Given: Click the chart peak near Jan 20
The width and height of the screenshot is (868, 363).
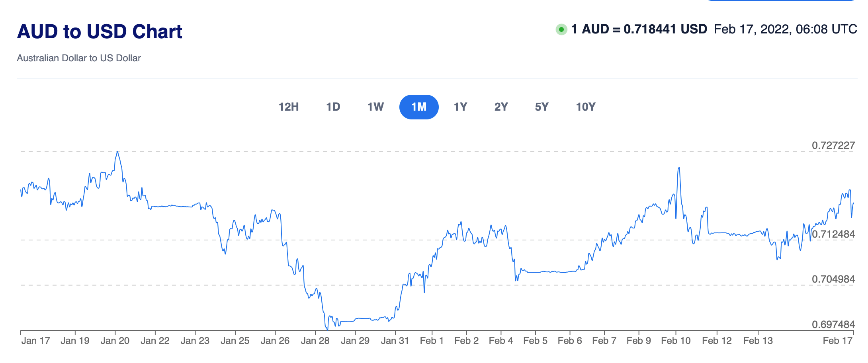Looking at the screenshot, I should point(117,152).
